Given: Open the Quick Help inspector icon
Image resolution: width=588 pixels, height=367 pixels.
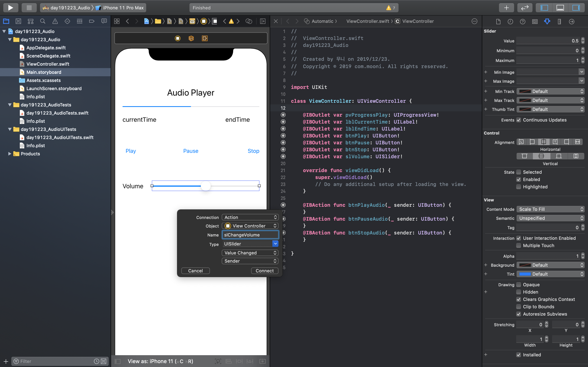Looking at the screenshot, I should pyautogui.click(x=522, y=21).
